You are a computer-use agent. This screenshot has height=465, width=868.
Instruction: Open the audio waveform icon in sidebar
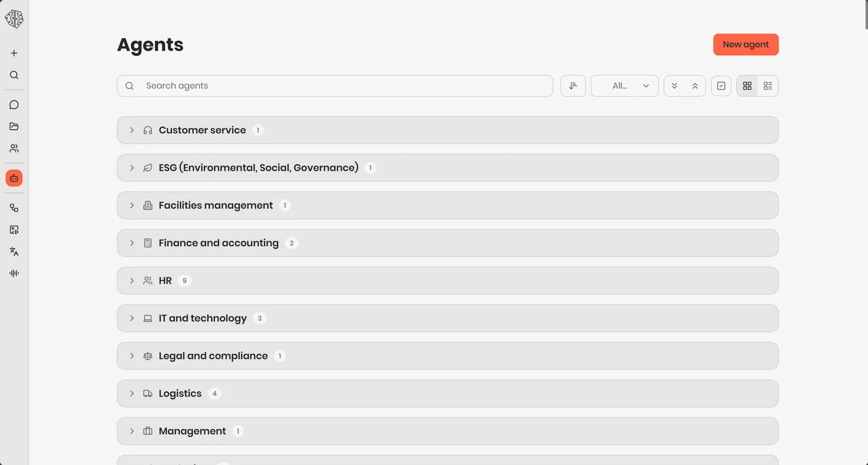tap(14, 273)
